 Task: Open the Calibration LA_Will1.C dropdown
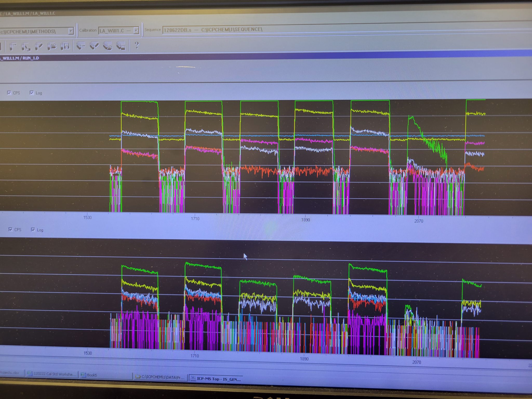(136, 30)
